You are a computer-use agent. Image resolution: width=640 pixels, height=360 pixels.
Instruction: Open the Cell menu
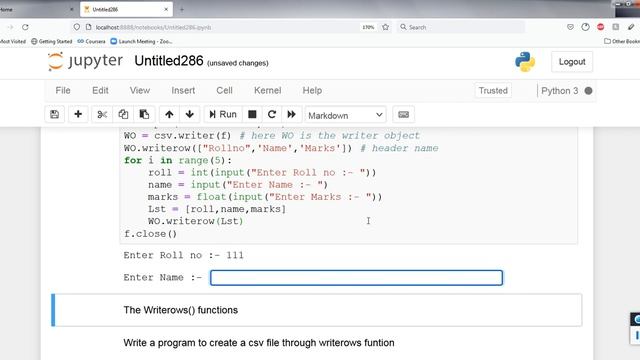pos(224,91)
